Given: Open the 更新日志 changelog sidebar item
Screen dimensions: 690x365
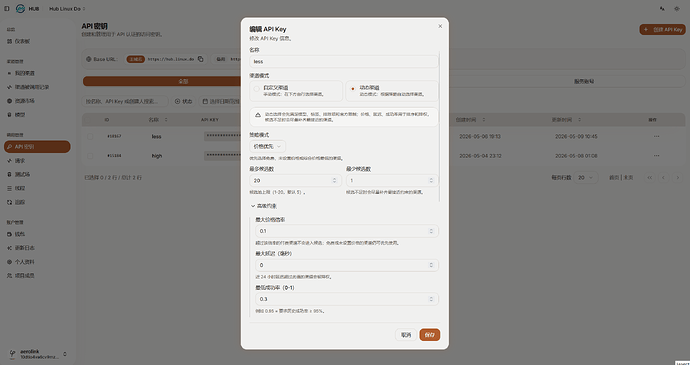Looking at the screenshot, I should tap(37, 248).
